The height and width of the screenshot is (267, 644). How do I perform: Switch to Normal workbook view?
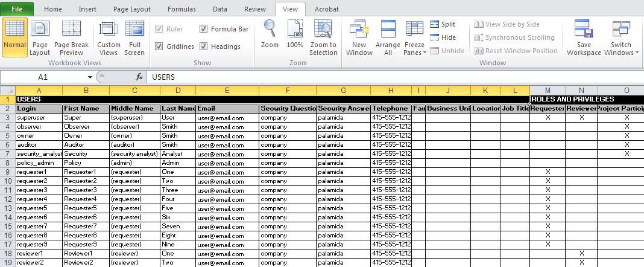coord(14,37)
